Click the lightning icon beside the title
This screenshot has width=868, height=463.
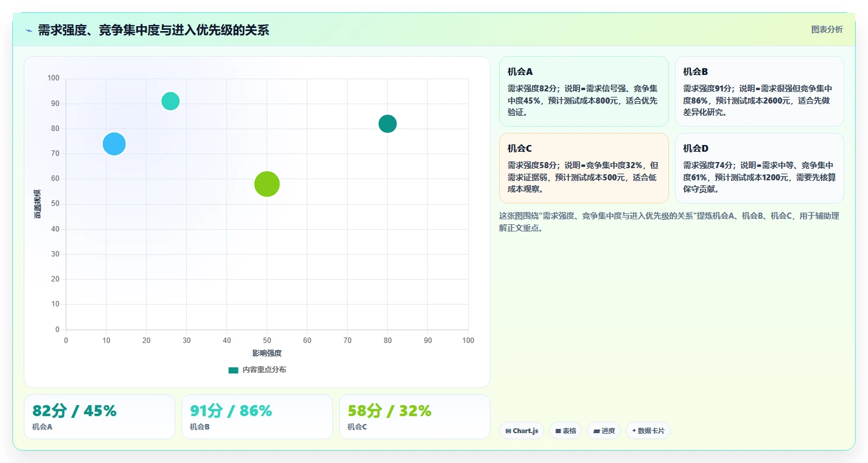click(29, 30)
